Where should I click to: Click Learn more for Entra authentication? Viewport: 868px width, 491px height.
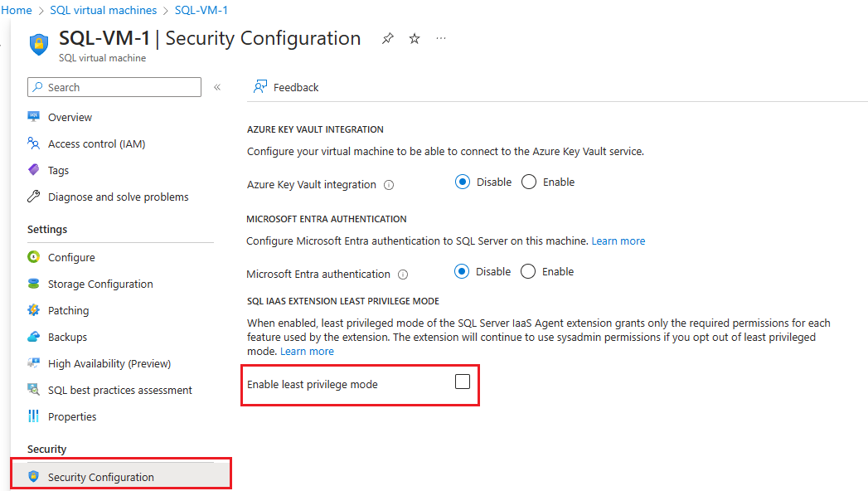coord(618,241)
